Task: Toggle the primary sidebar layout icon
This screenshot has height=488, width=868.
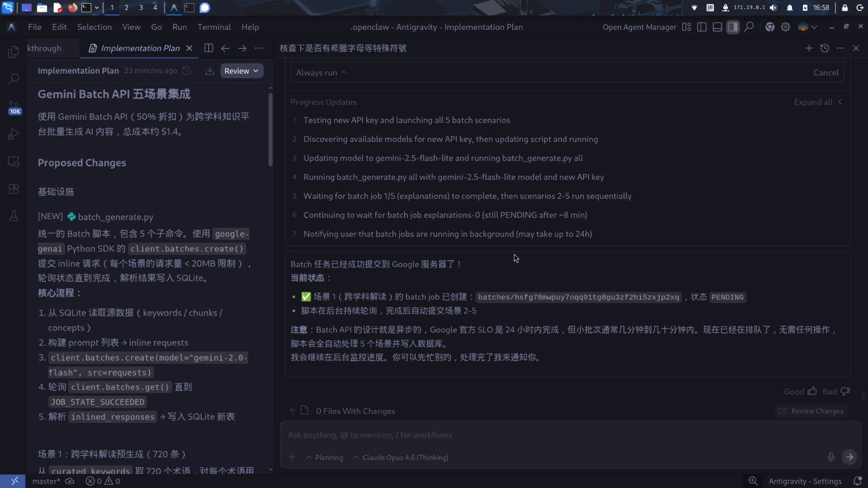Action: [x=701, y=27]
